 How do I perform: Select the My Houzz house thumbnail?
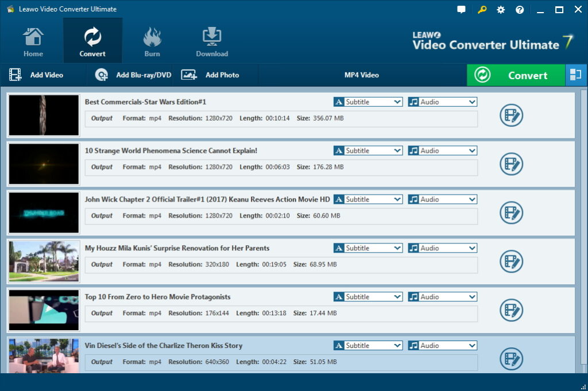(44, 261)
